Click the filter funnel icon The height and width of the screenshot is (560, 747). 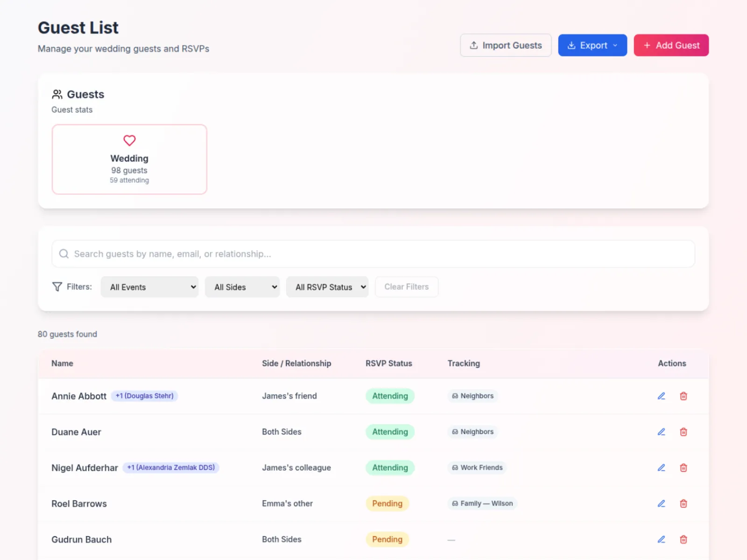tap(57, 287)
